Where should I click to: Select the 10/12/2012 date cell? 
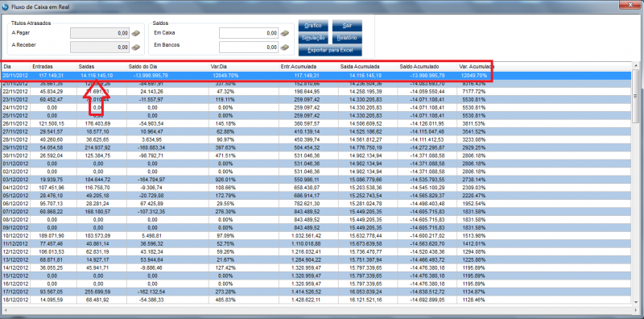tap(14, 235)
